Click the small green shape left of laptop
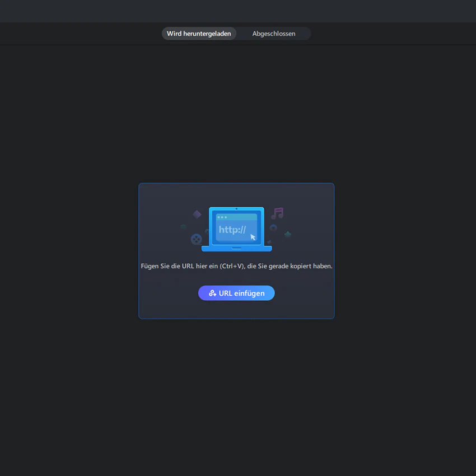 pyautogui.click(x=183, y=226)
